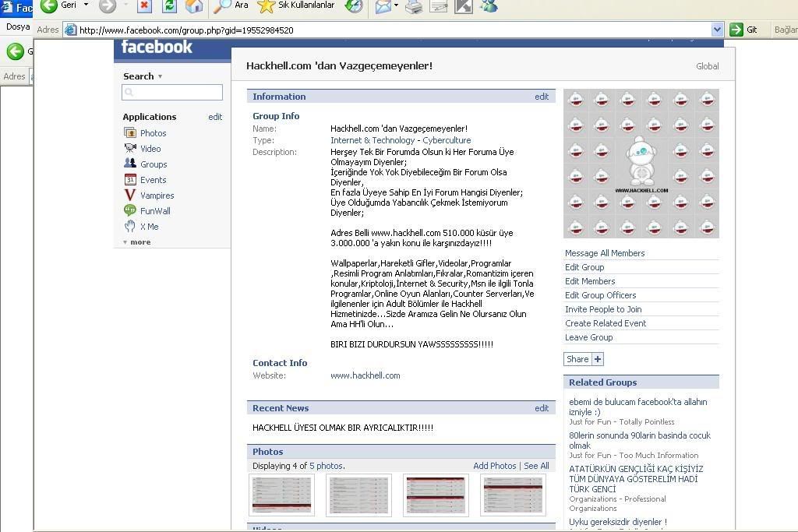Click the Photos application icon
The width and height of the screenshot is (798, 532).
click(x=130, y=132)
